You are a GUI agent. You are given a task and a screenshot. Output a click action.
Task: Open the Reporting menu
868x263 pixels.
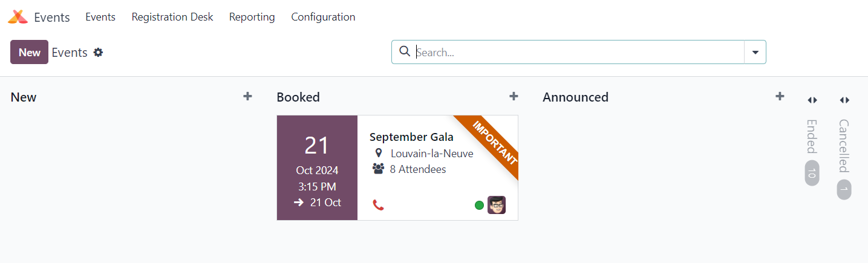point(252,17)
